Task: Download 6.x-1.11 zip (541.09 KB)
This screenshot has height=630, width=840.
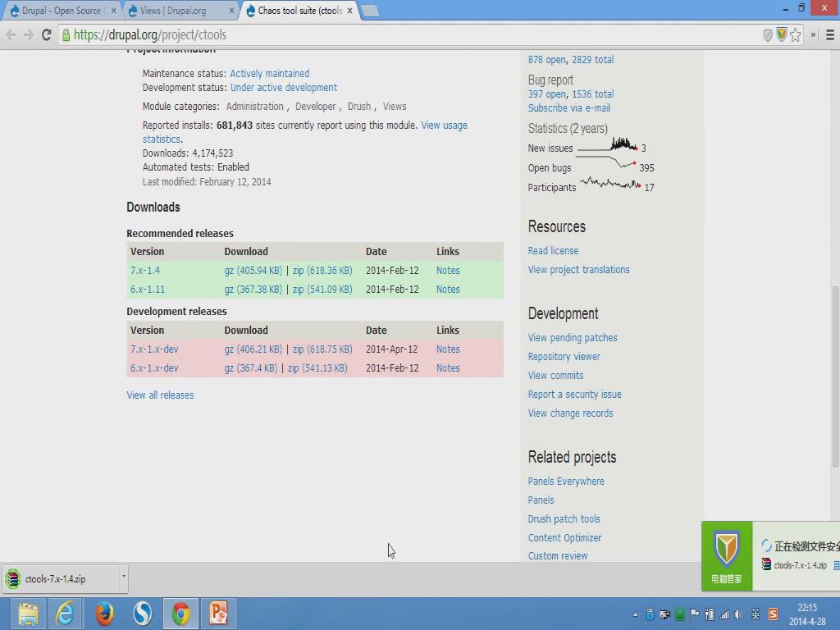Action: [322, 290]
